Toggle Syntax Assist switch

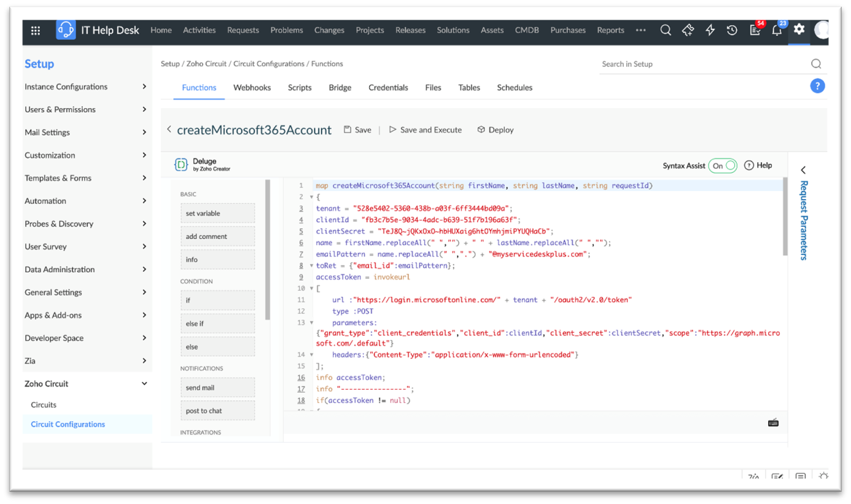click(723, 166)
